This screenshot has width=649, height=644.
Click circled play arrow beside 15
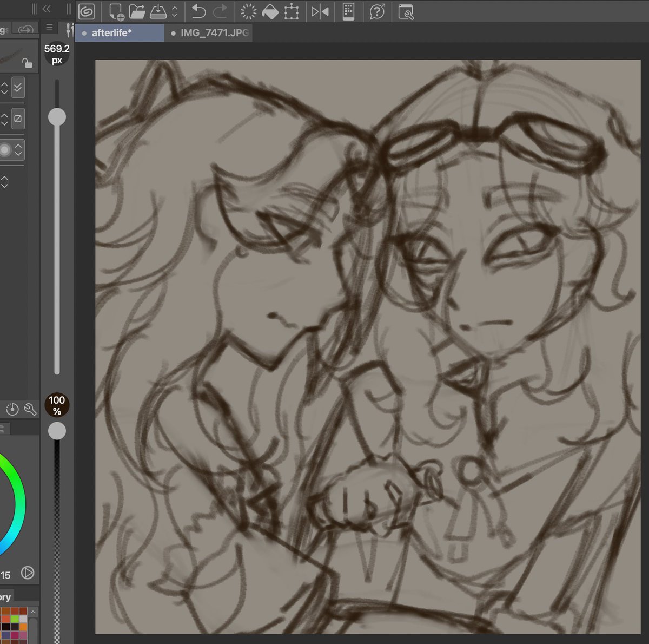tap(28, 573)
